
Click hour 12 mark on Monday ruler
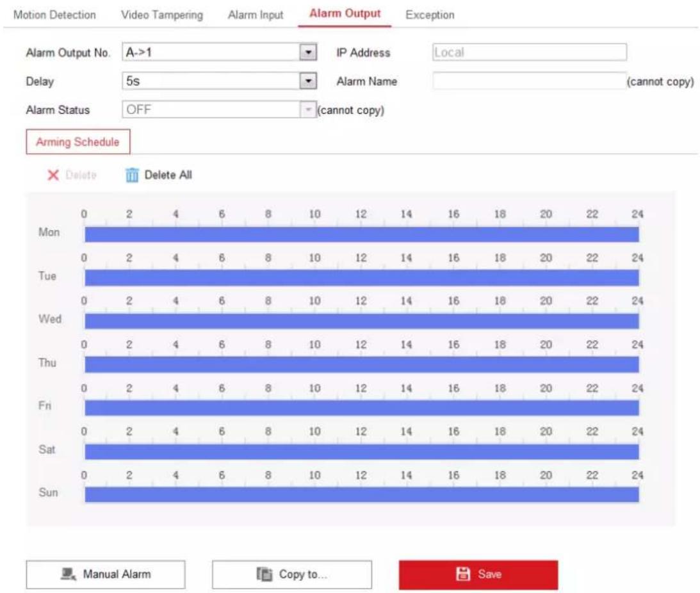coord(361,215)
